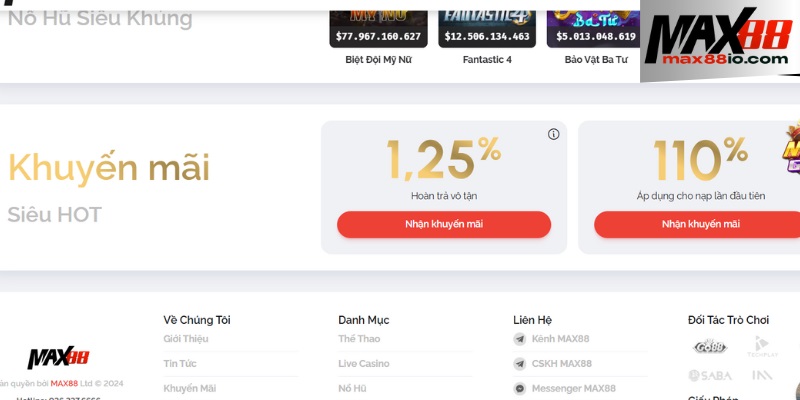Click the SABA partner logo
This screenshot has width=800, height=400.
pyautogui.click(x=710, y=376)
